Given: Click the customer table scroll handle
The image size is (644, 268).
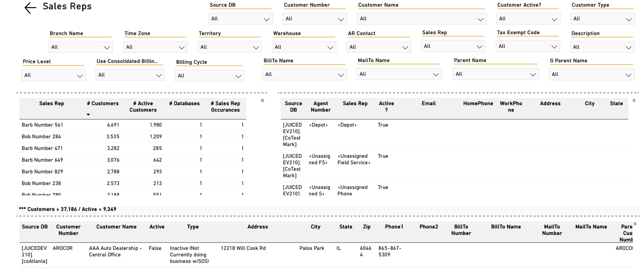Looking at the screenshot, I should [x=635, y=224].
